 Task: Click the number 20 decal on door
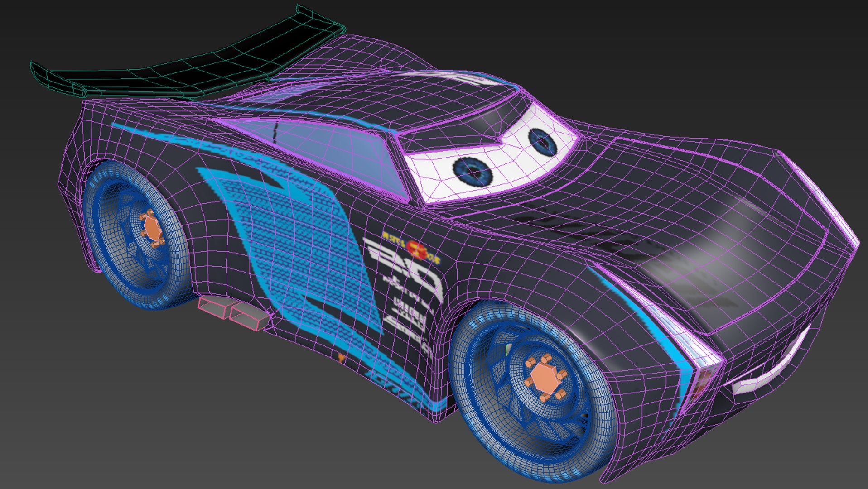tap(405, 268)
